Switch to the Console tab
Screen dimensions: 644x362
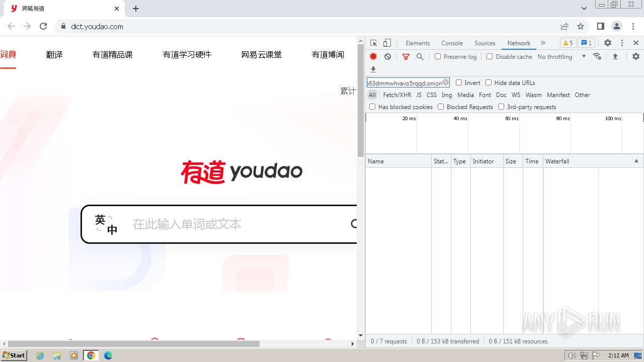(x=452, y=43)
